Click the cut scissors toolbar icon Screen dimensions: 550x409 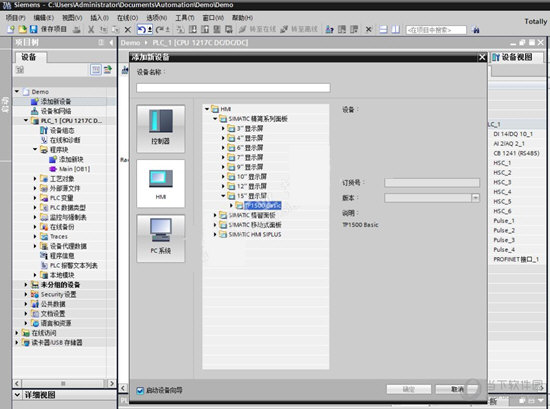(91, 29)
